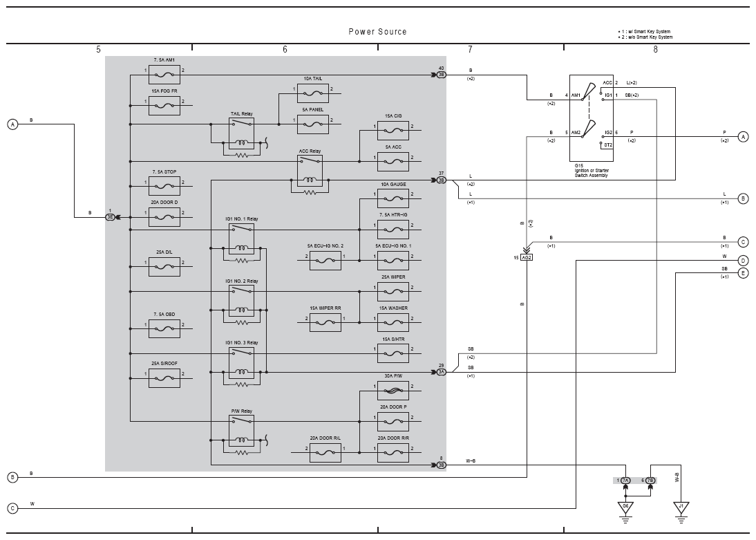This screenshot has height=540, width=756.
Task: Click the 7.5A AM1 fuse symbol
Action: [x=164, y=75]
